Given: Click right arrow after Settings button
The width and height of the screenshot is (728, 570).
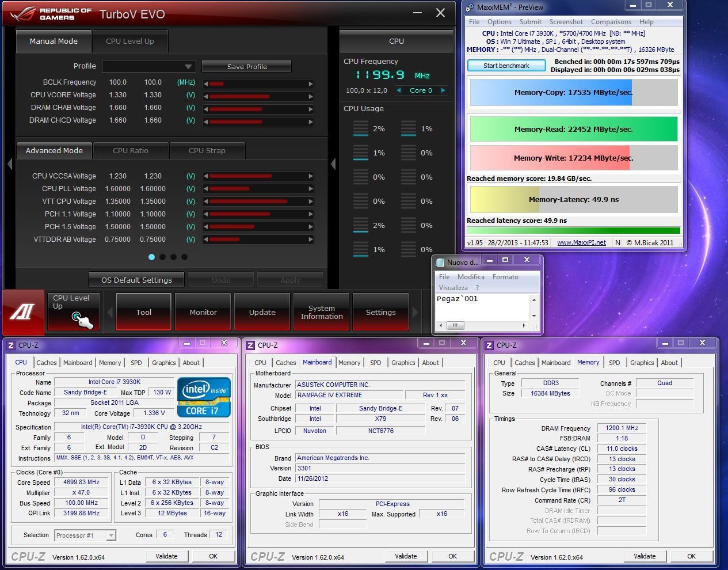Looking at the screenshot, I should tap(415, 313).
